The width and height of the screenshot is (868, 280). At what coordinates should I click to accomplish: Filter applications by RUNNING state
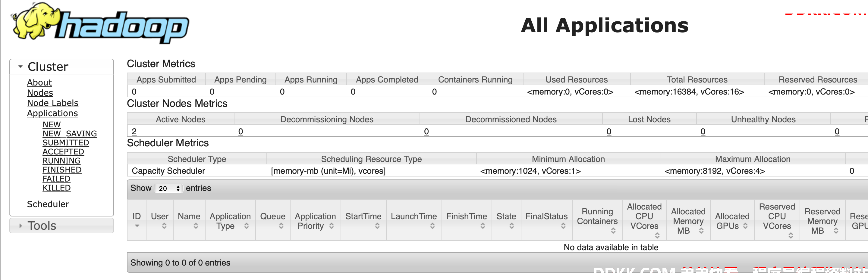click(61, 160)
